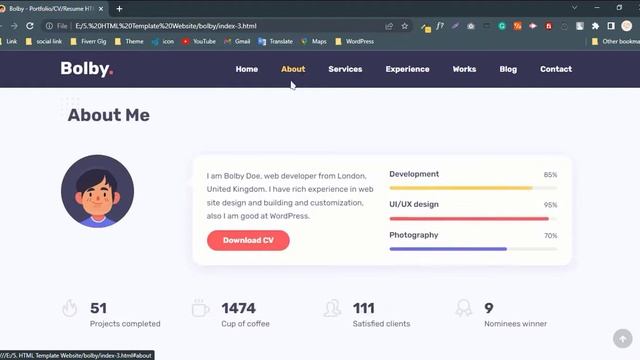
Task: Open the Link bookmarks folder
Action: click(x=9, y=41)
